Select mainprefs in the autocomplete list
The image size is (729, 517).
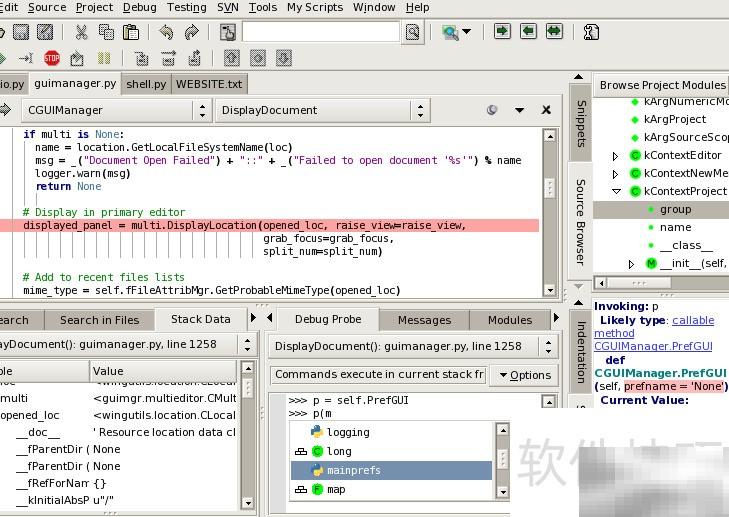pos(353,470)
